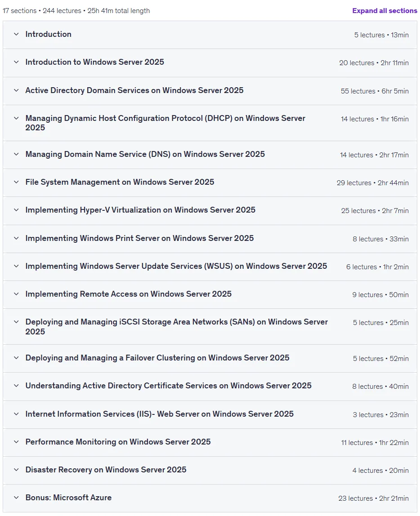Expand Active Directory Certificate Services chevron
This screenshot has width=420, height=516.
[16, 386]
